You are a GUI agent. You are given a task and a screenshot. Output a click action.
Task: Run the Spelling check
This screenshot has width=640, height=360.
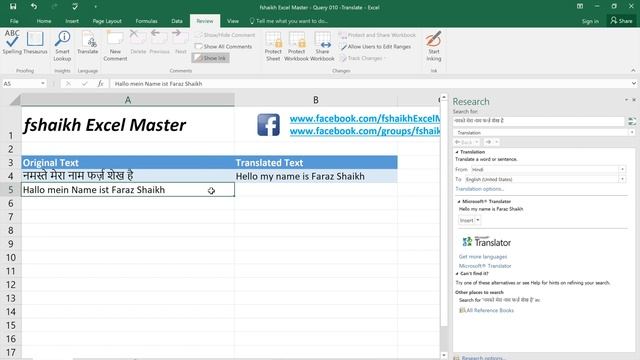pos(12,42)
